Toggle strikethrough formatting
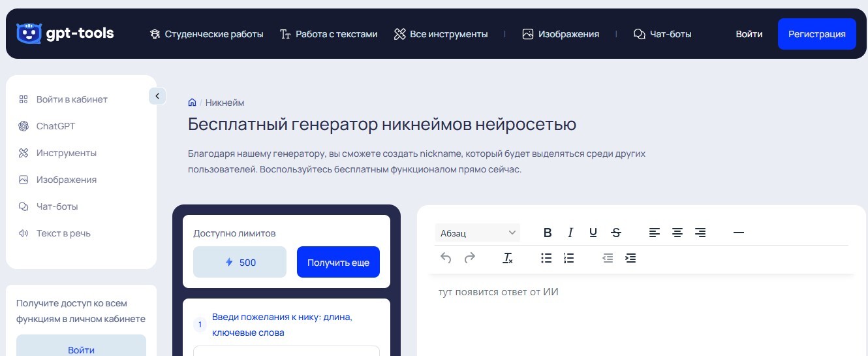Screen dimensions: 868x356 click(x=616, y=233)
